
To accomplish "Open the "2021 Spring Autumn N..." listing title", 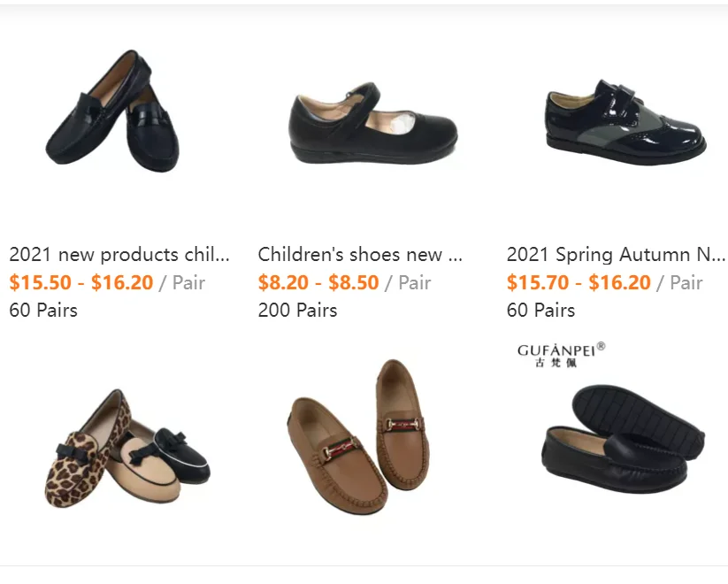I will 616,255.
